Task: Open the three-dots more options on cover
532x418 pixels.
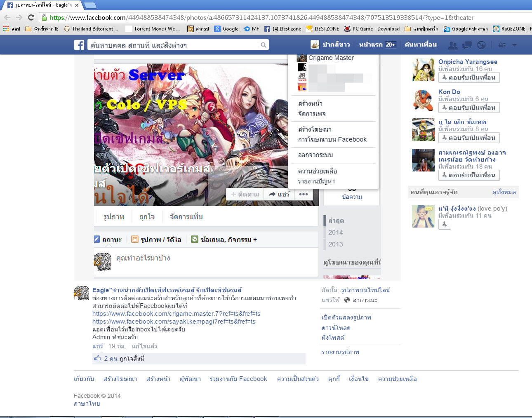Action: click(304, 194)
